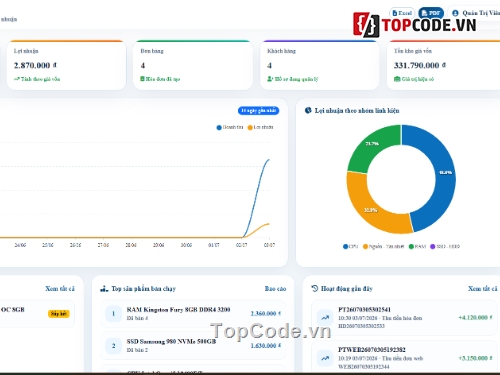
Task: Click the Hoạt động gần đây heading
Action: [347, 289]
